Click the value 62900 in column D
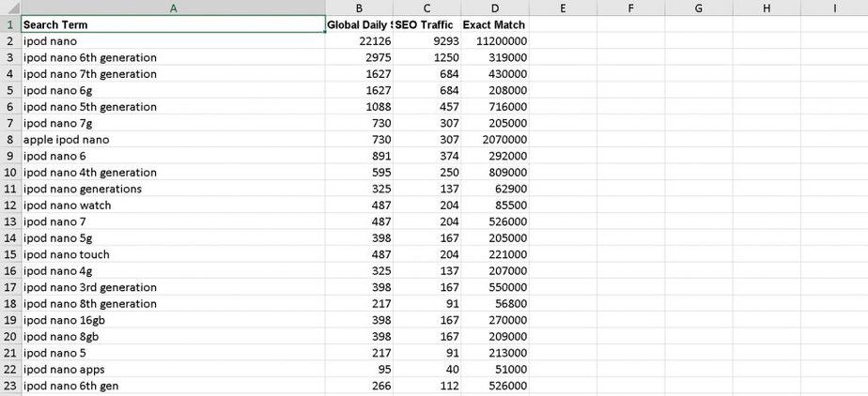 click(495, 189)
